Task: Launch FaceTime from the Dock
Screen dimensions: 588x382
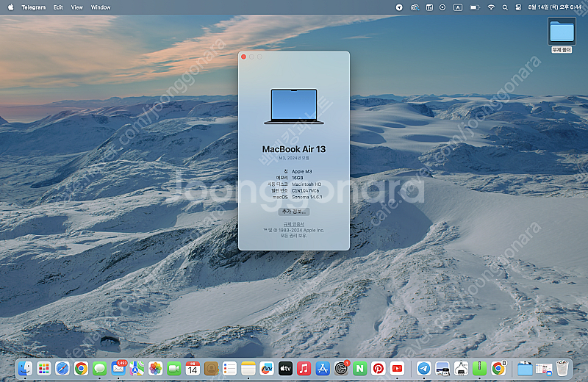Action: pos(174,369)
